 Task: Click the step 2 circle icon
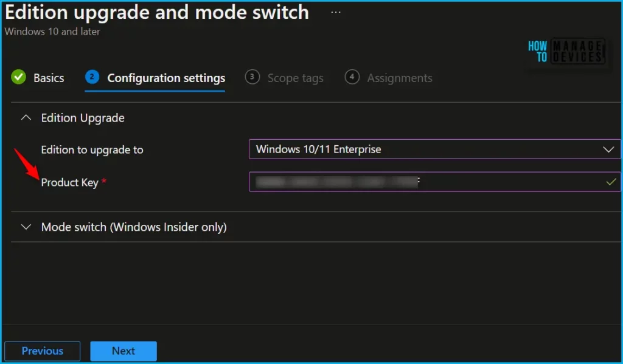92,77
